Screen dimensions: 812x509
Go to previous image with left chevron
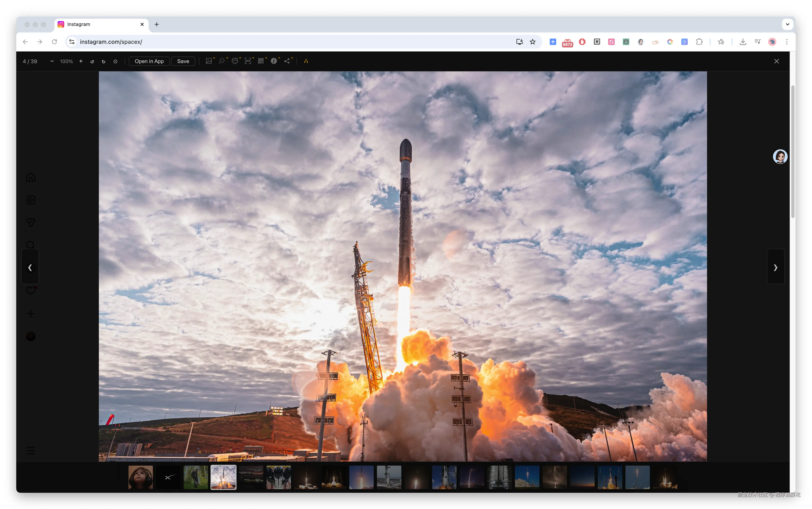(30, 267)
